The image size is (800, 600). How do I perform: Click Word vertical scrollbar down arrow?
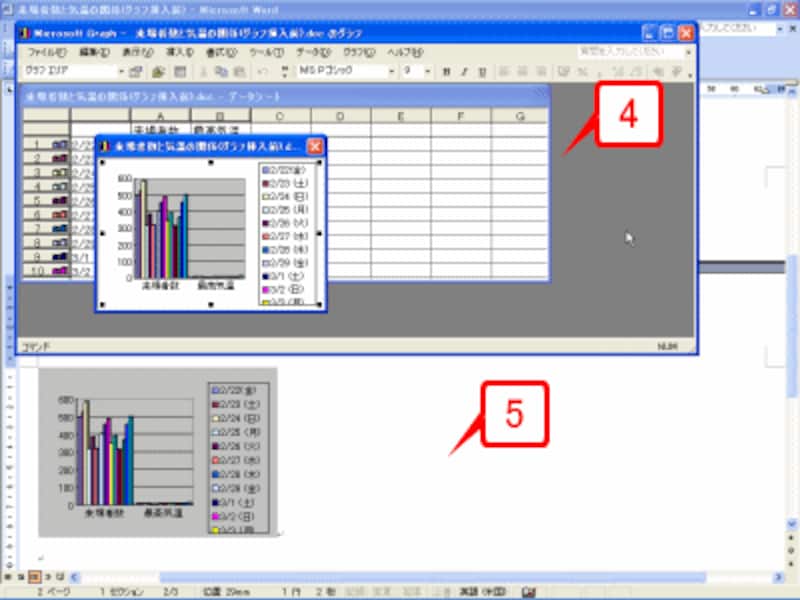pos(792,523)
